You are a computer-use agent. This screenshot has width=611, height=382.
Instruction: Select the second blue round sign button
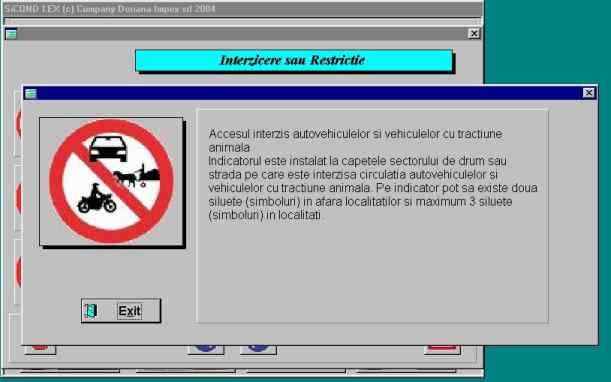coord(258,349)
